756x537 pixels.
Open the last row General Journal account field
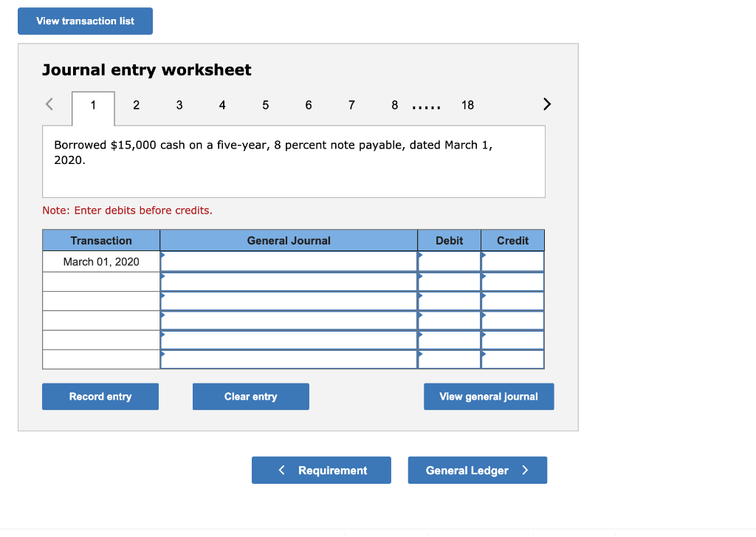point(289,360)
